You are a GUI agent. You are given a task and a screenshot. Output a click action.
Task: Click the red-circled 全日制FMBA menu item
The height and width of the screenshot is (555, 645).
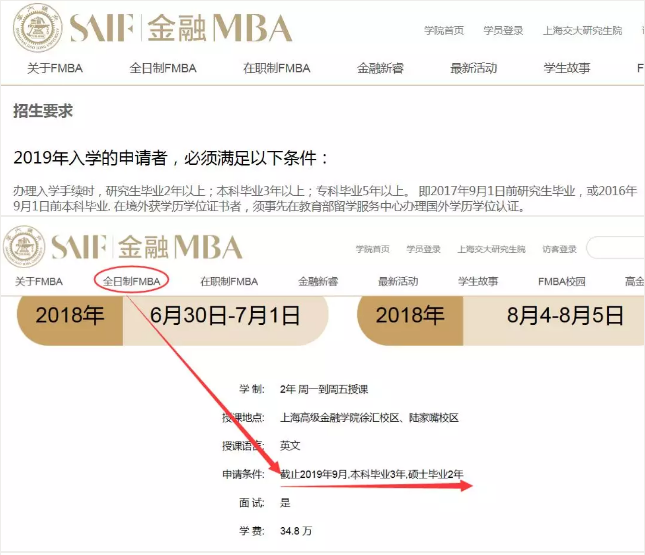(131, 281)
